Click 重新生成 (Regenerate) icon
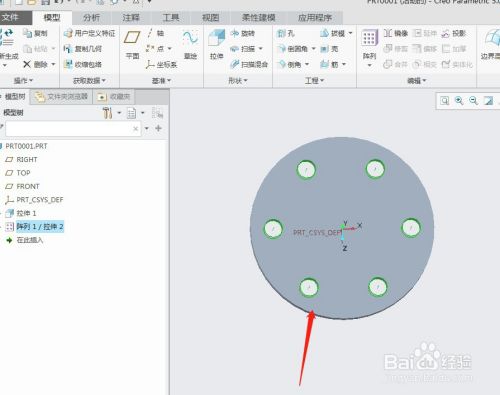The image size is (500, 395). [7, 38]
